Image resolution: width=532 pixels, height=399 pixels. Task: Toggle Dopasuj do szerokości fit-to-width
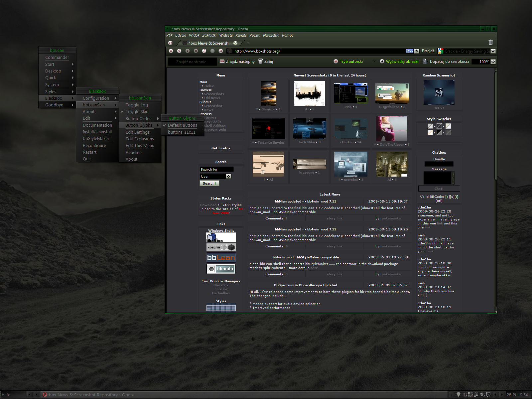coord(446,62)
